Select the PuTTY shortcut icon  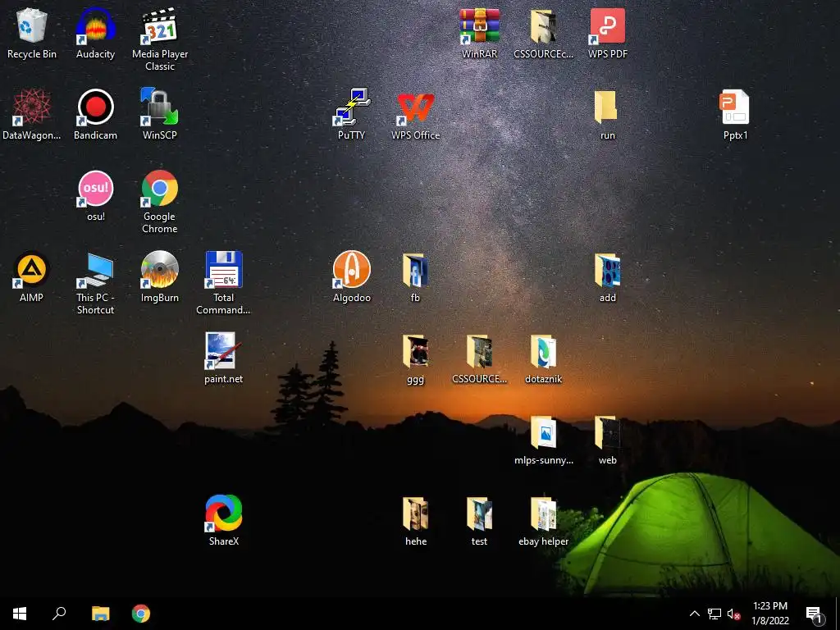(351, 114)
